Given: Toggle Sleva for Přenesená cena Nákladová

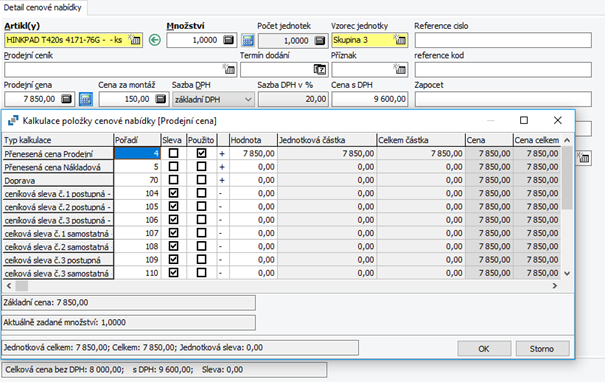Looking at the screenshot, I should pyautogui.click(x=174, y=166).
